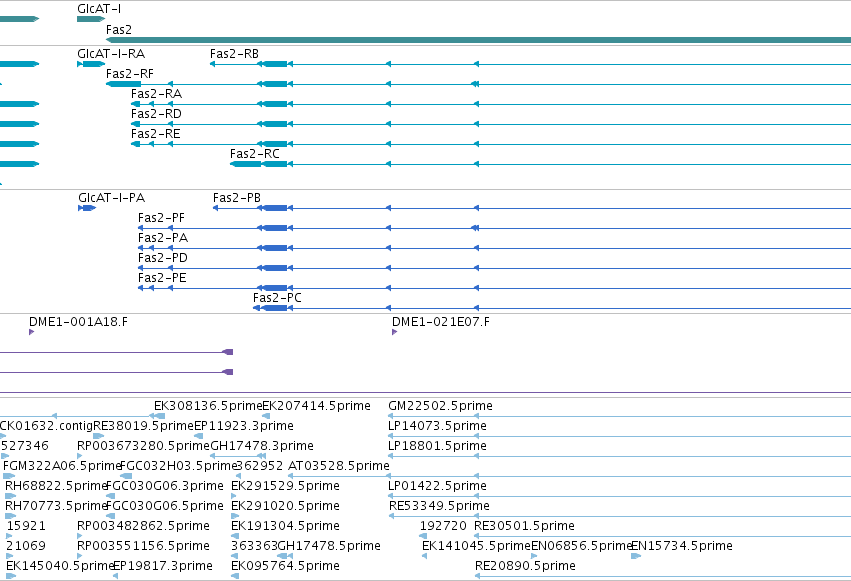Click EK291529.5prime EST label
The image size is (851, 581).
pos(285,486)
